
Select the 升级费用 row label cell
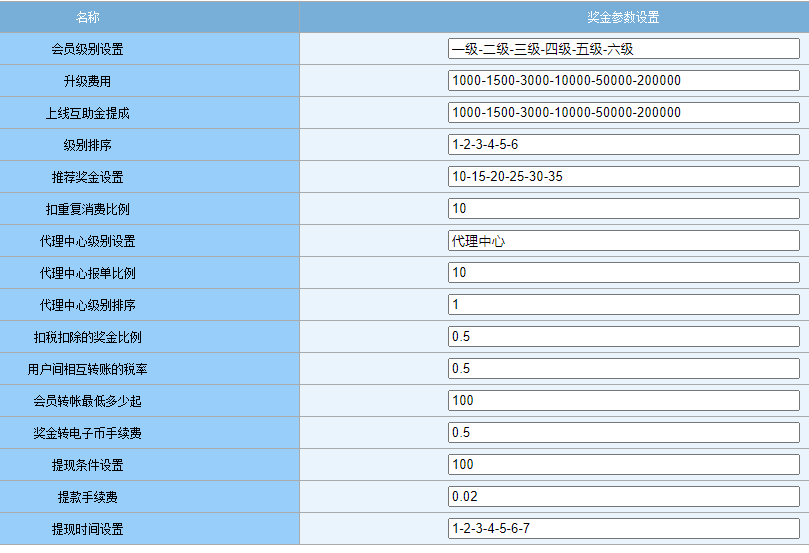(88, 81)
